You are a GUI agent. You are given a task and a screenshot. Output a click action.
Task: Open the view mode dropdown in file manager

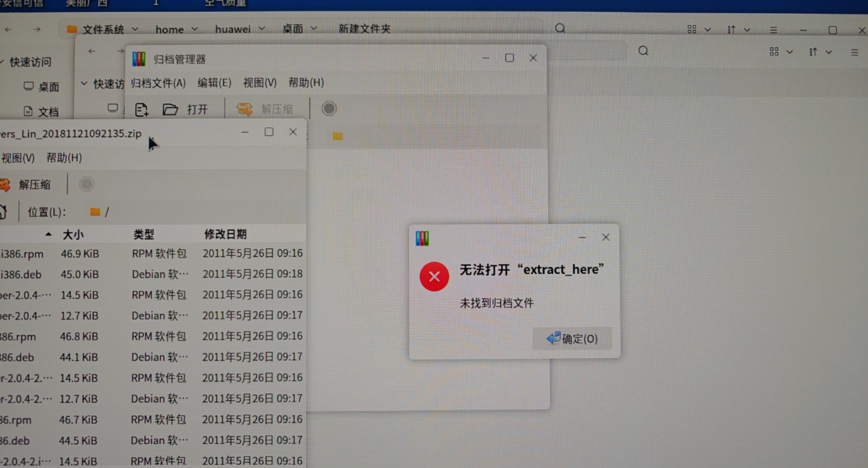coord(696,29)
